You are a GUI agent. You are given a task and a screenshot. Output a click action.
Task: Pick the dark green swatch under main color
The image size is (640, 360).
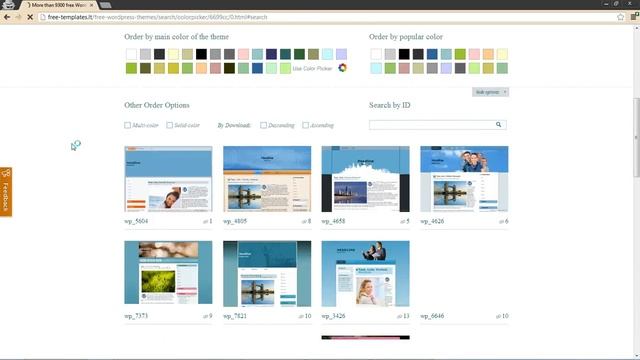[299, 54]
